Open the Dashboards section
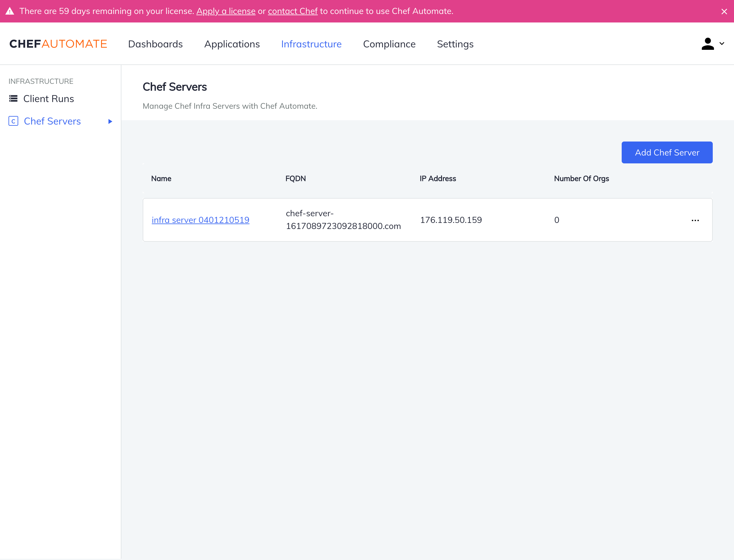The width and height of the screenshot is (734, 560). 155,44
